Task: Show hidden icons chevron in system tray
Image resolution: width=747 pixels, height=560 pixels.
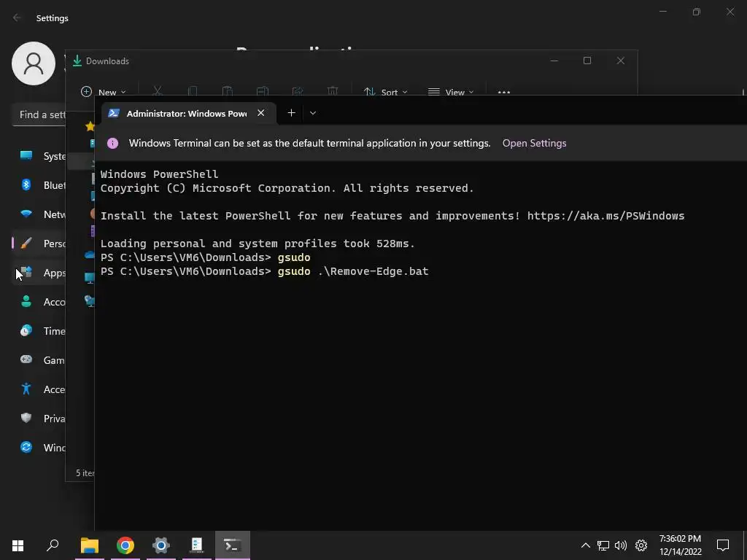Action: [586, 545]
